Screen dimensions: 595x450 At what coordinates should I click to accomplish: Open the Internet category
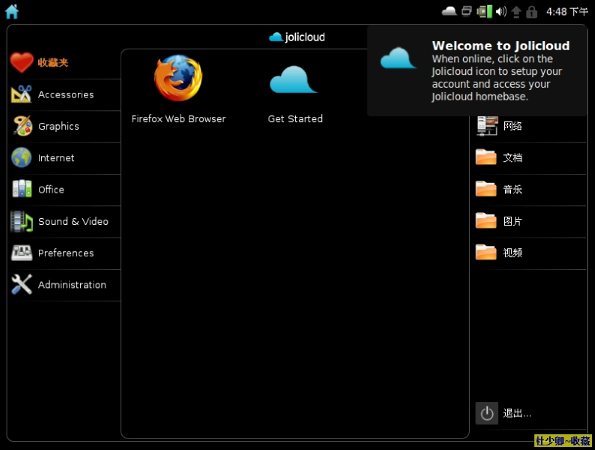click(64, 158)
